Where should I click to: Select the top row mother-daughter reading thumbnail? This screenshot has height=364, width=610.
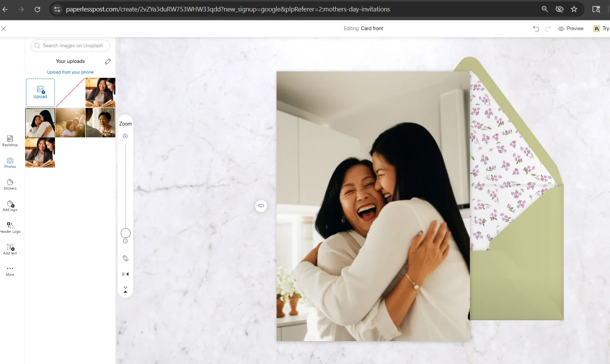[100, 93]
